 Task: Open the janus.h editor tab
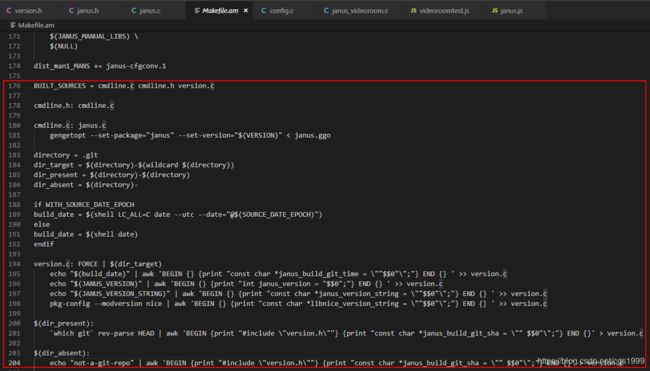point(84,11)
